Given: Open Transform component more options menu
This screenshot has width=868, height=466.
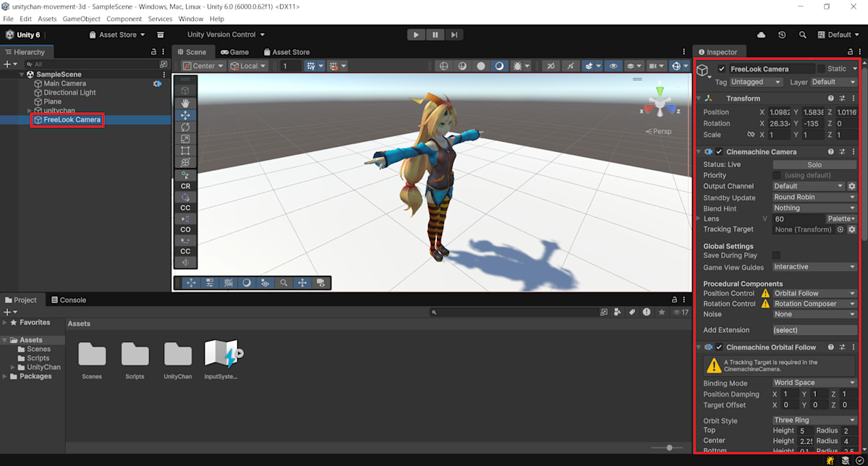Looking at the screenshot, I should [x=854, y=98].
